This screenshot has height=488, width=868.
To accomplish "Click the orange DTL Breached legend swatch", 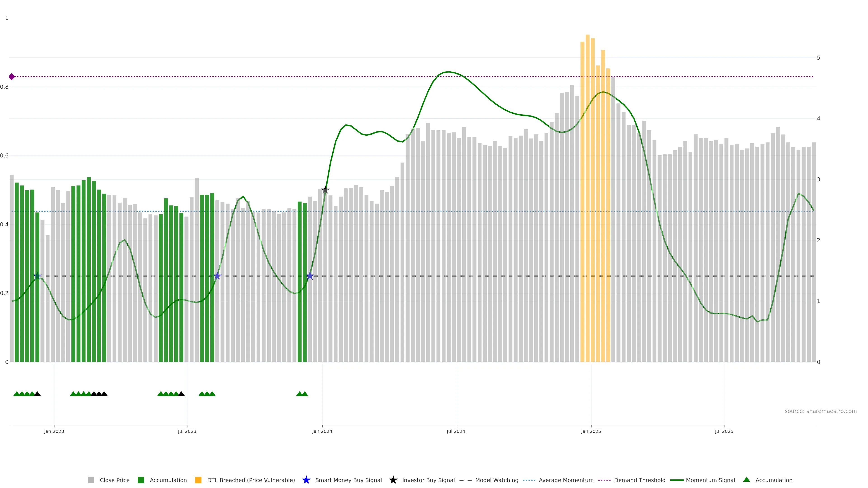I will point(198,480).
